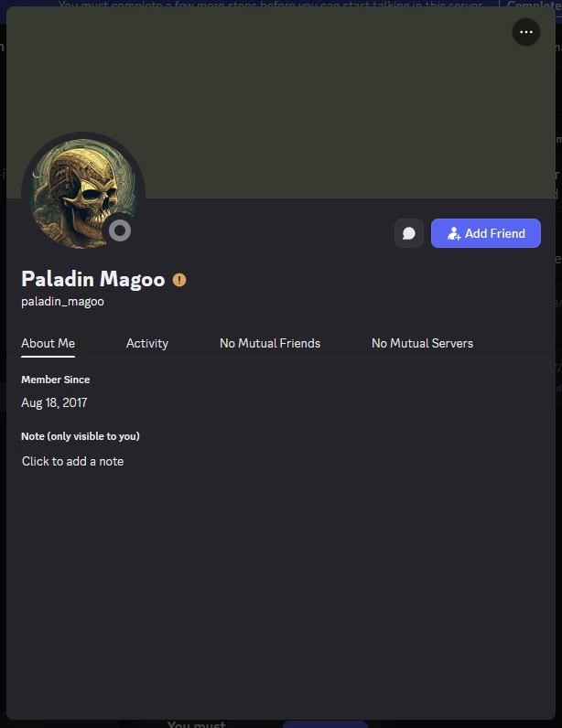Click the gray offline status indicator on avatar
Image resolution: width=562 pixels, height=728 pixels.
[x=120, y=230]
